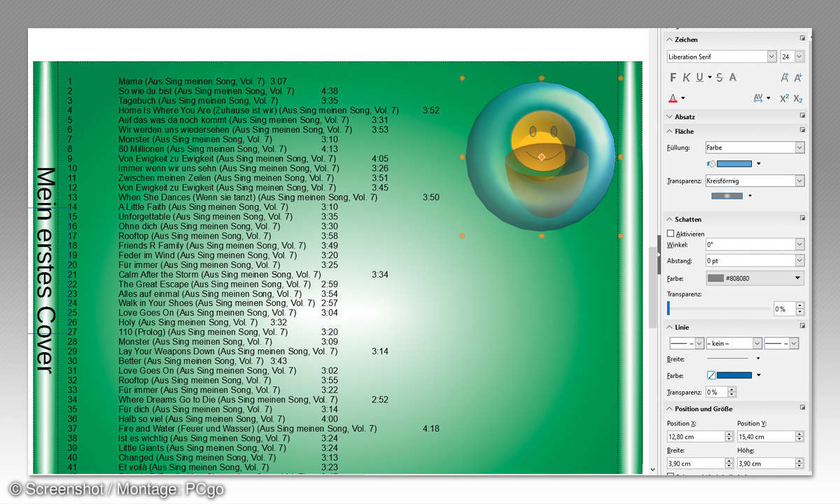Click the transparency gradient preview button

pyautogui.click(x=727, y=196)
